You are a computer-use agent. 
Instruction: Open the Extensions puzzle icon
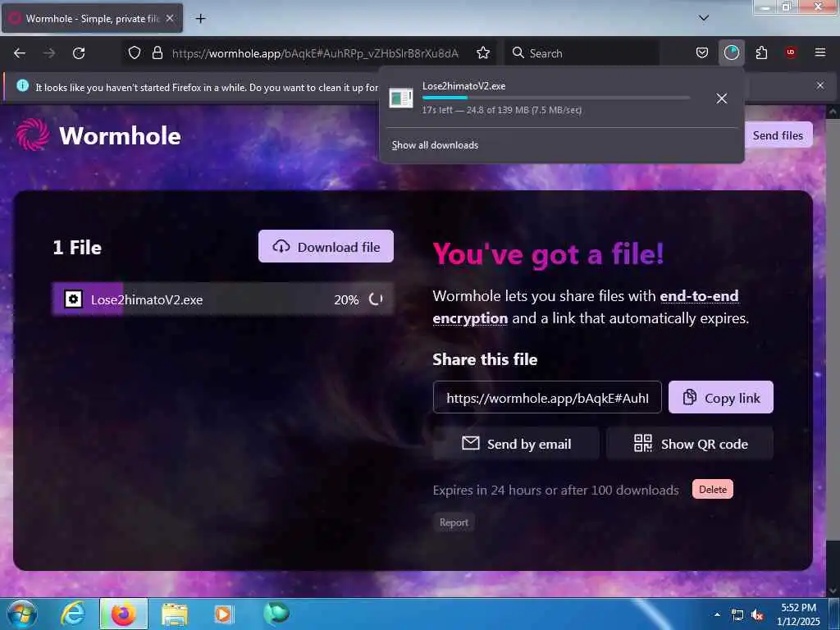(x=761, y=53)
